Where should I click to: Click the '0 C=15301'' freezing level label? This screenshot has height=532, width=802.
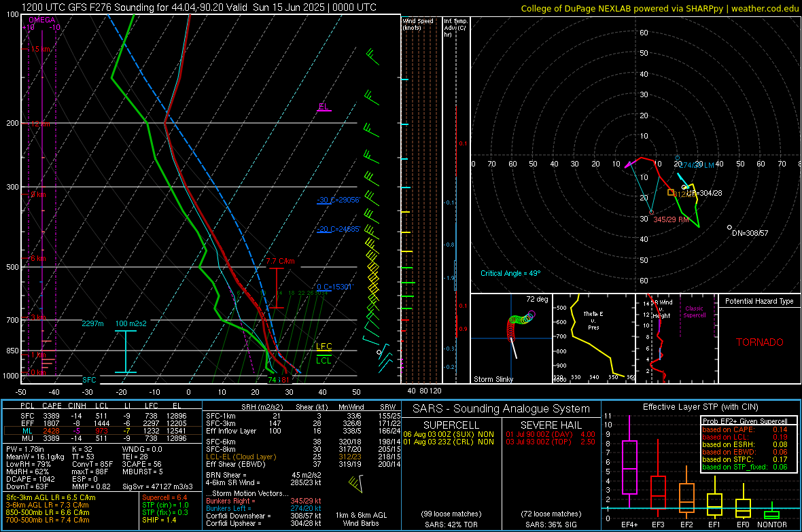[x=334, y=287]
